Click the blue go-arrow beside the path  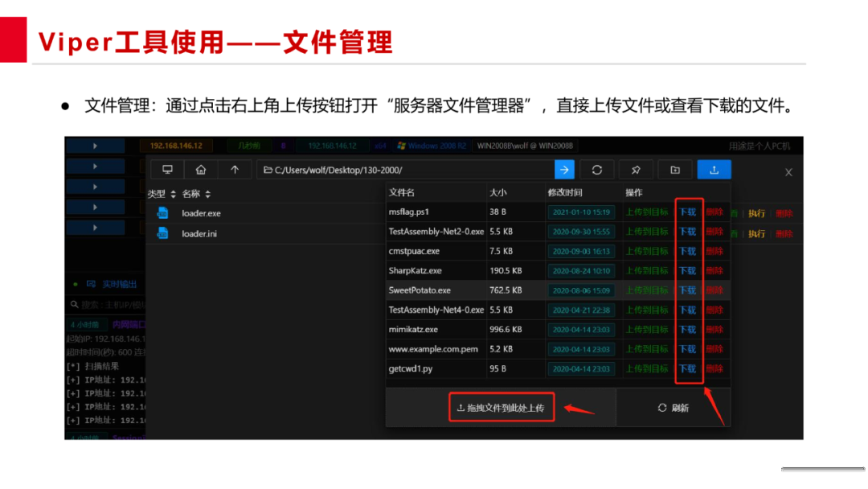564,170
